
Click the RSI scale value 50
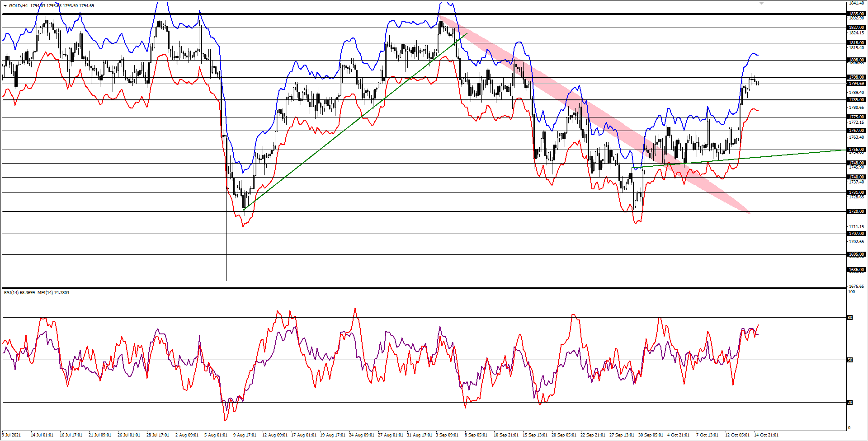850,360
